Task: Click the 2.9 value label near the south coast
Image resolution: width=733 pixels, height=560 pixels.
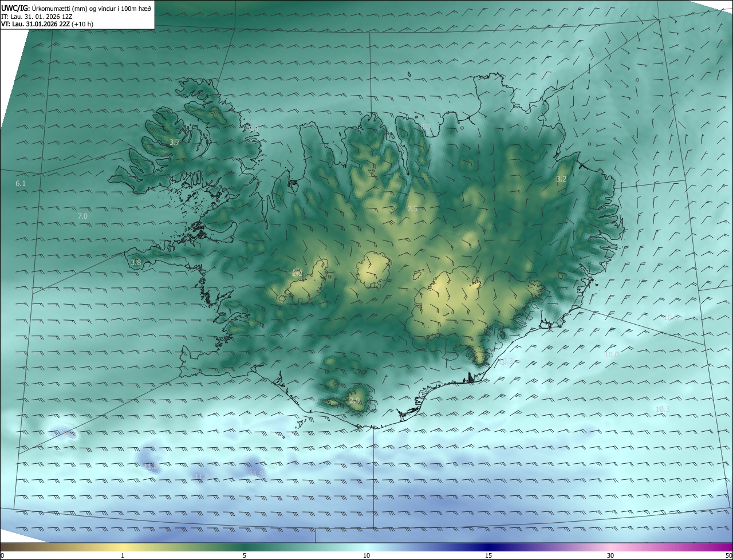Action: pyautogui.click(x=354, y=401)
